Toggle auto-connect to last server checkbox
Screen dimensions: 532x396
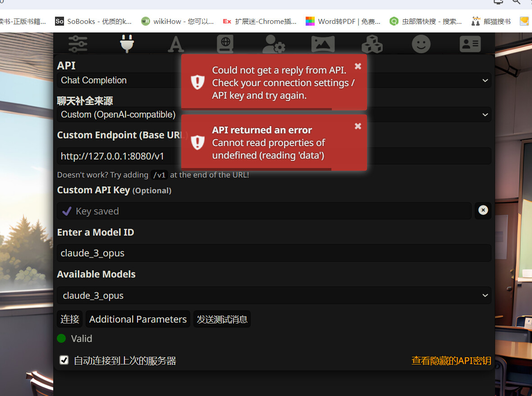[x=64, y=360]
